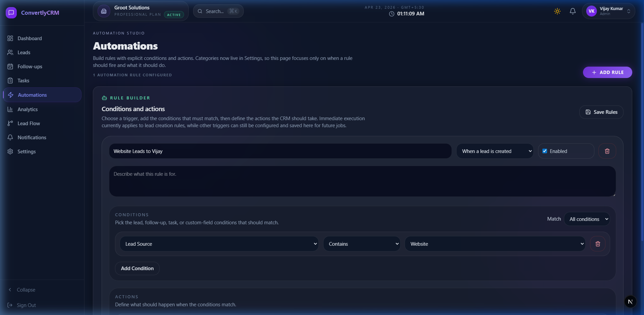The width and height of the screenshot is (644, 315).
Task: Toggle light theme with sun icon
Action: point(557,11)
